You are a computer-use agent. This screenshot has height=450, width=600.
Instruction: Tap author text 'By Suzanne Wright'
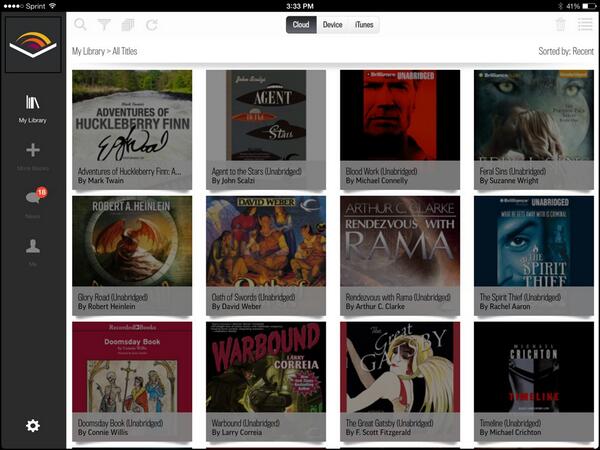(x=509, y=181)
